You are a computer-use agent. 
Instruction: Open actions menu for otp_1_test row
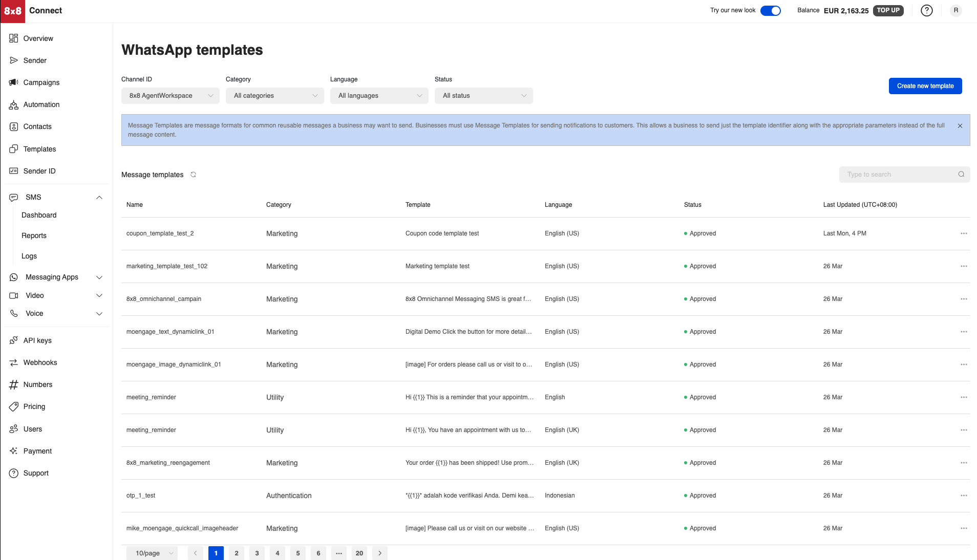coord(964,496)
